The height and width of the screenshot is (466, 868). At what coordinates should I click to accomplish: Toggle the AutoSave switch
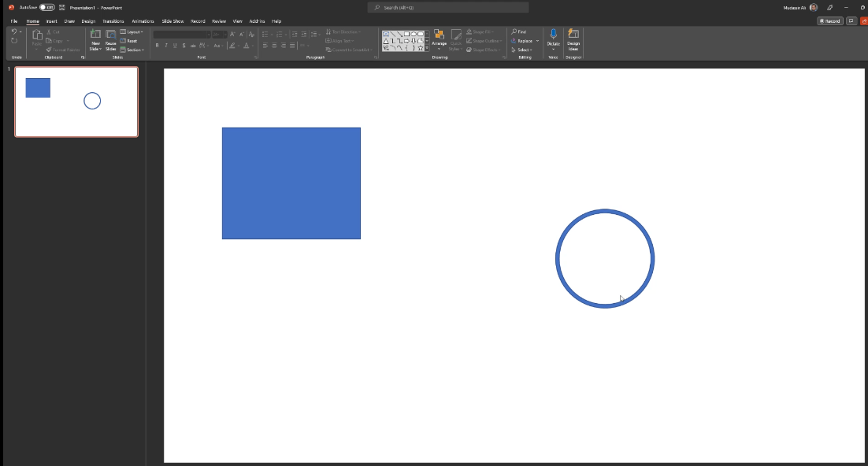[x=46, y=7]
